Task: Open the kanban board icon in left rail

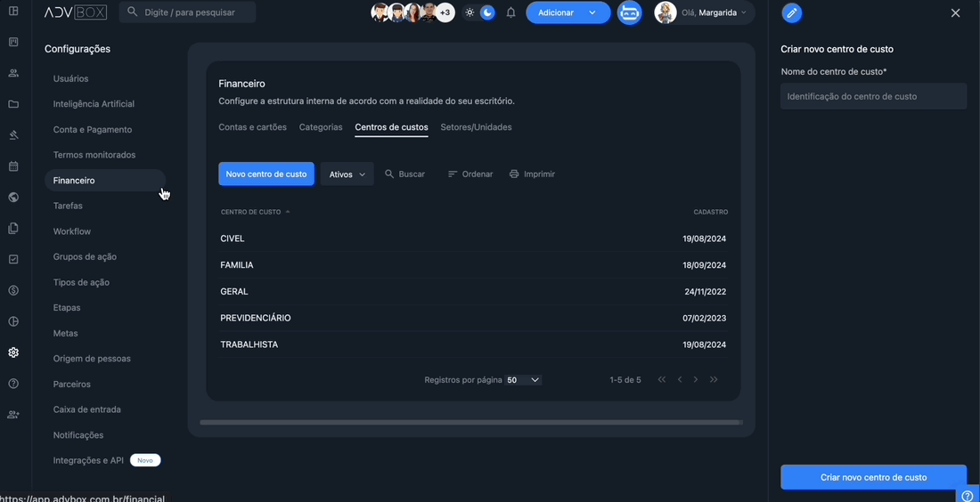Action: coord(13,42)
